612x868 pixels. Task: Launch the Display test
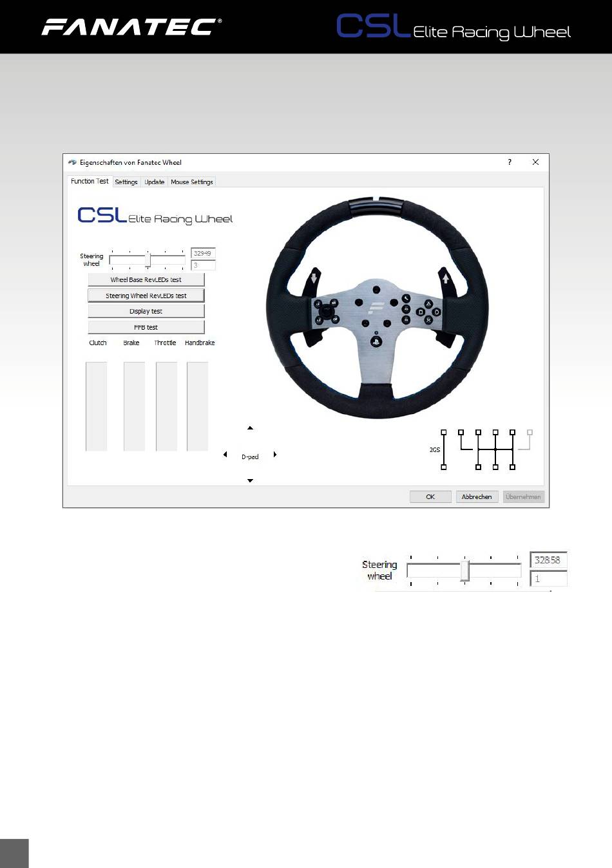(x=146, y=311)
